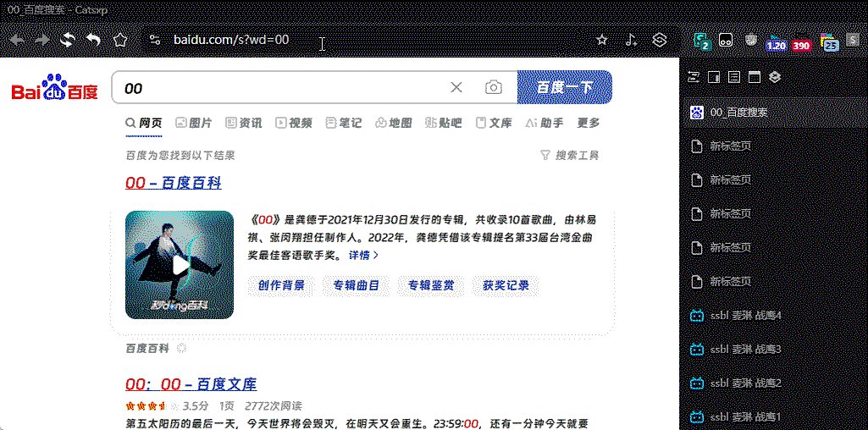This screenshot has width=868, height=430.
Task: Open the extension showing 1.20 badge
Action: (775, 42)
